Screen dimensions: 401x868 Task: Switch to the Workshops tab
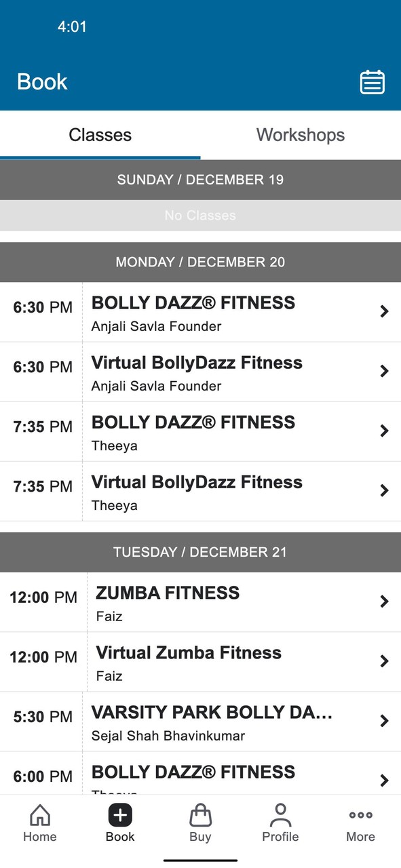[x=301, y=135]
